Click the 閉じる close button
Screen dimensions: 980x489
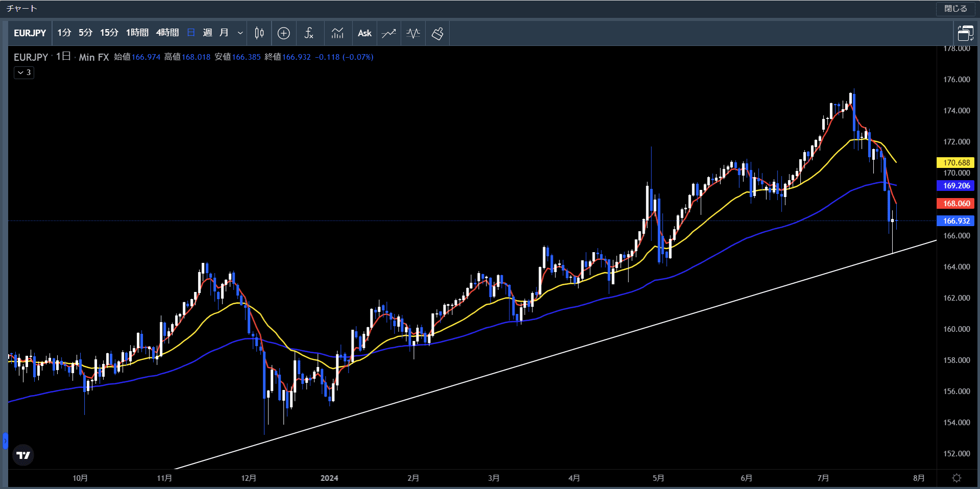(955, 9)
